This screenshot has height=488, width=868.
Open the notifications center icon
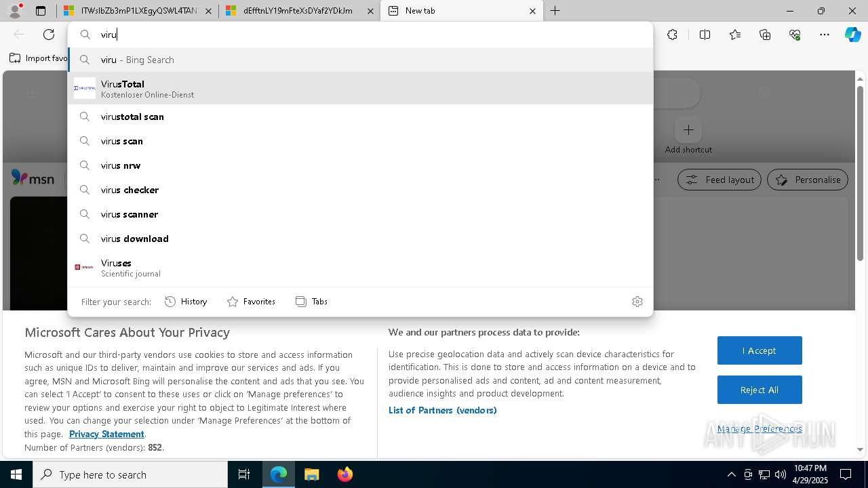pos(846,474)
